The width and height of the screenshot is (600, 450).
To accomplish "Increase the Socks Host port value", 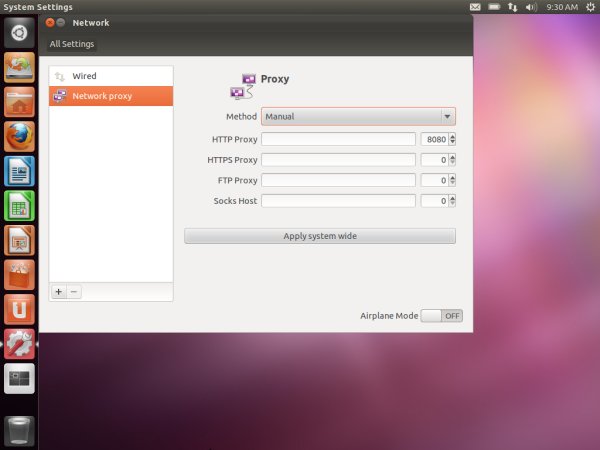I will tap(453, 198).
